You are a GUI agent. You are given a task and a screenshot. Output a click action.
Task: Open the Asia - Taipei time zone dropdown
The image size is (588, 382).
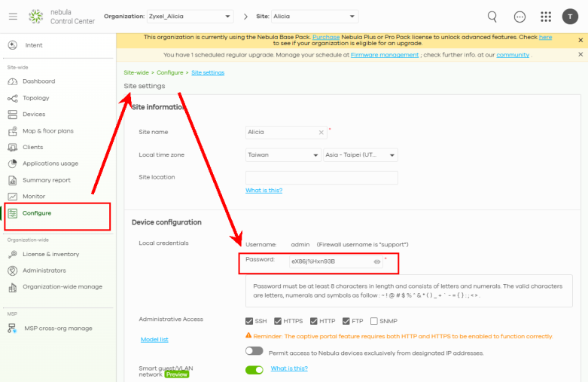pos(361,155)
